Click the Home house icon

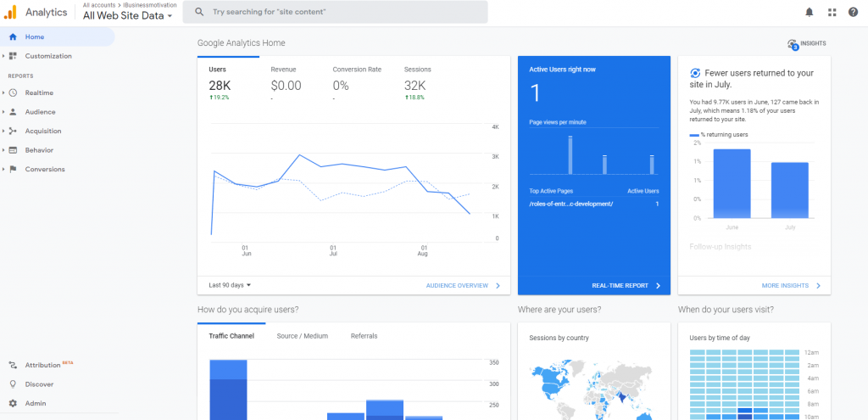(x=14, y=37)
